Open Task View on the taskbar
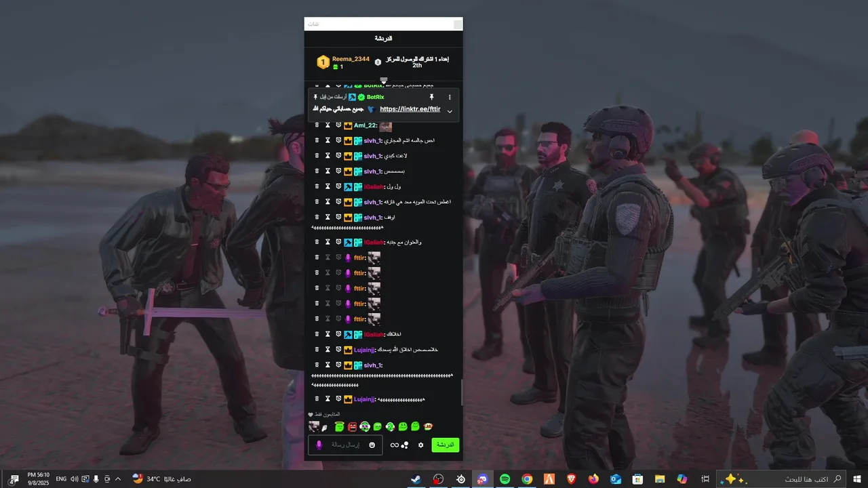 (x=705, y=479)
